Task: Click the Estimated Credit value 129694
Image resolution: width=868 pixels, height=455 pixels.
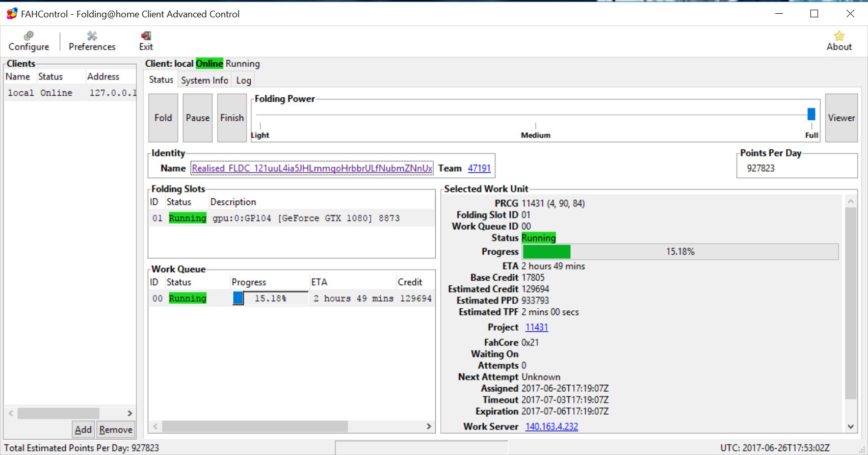Action: click(535, 289)
